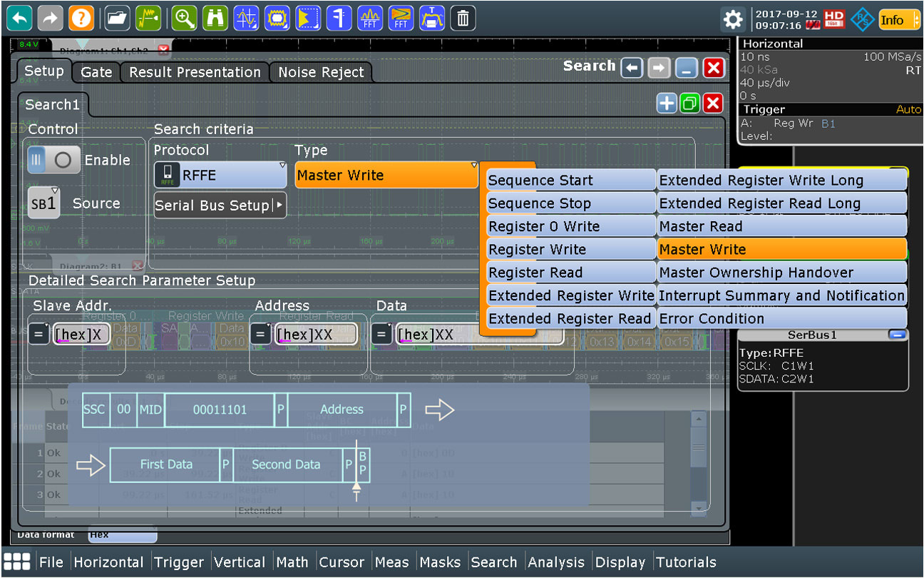Click the blue FFT icon
This screenshot has height=578, width=924.
(370, 18)
